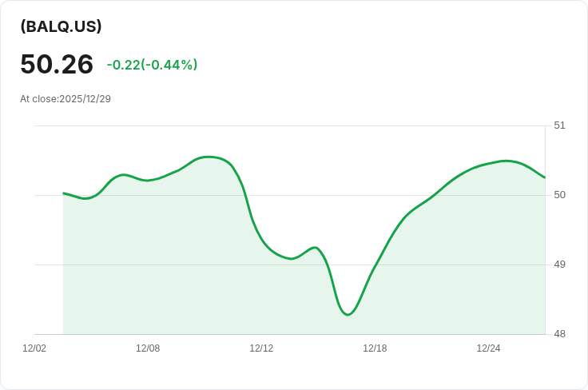Viewport: 588px width, 390px height.
Task: Click the 12/12 x-axis date
Action: 261,348
